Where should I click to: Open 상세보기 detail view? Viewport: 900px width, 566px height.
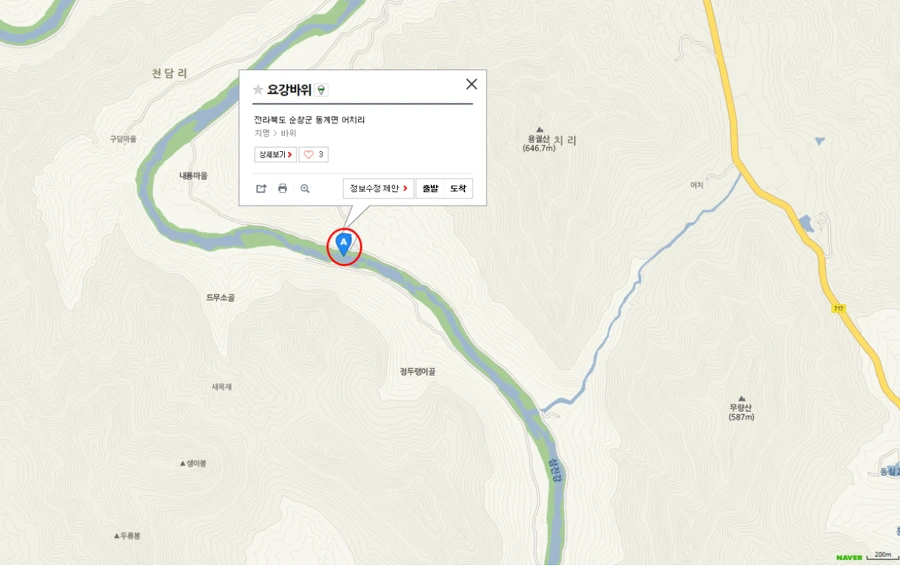click(276, 154)
